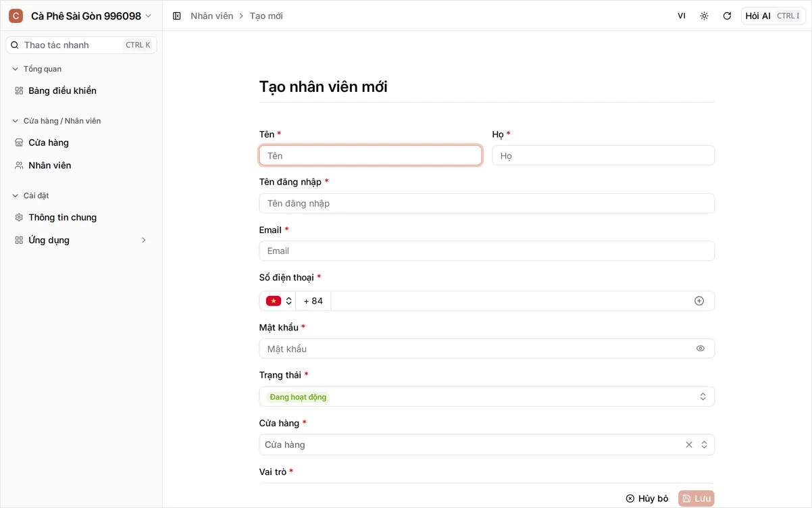Click the Đang hoạt động status badge
812x508 pixels.
coord(298,397)
